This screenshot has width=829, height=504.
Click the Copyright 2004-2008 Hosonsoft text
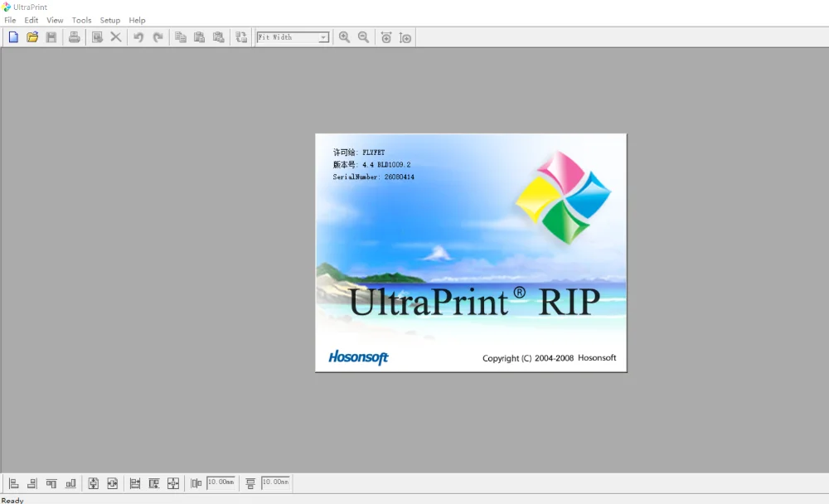coord(549,358)
